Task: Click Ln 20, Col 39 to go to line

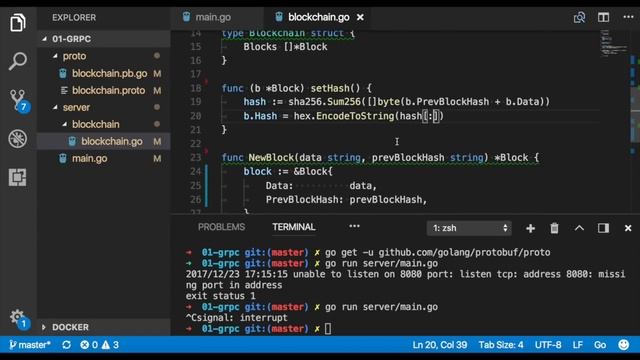Action: coord(440,345)
